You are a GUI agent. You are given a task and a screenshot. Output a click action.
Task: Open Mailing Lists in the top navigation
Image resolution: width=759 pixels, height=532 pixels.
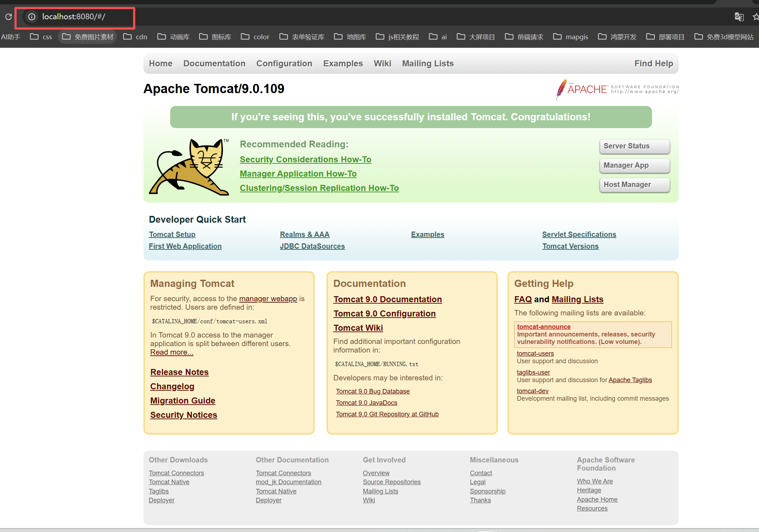[428, 64]
